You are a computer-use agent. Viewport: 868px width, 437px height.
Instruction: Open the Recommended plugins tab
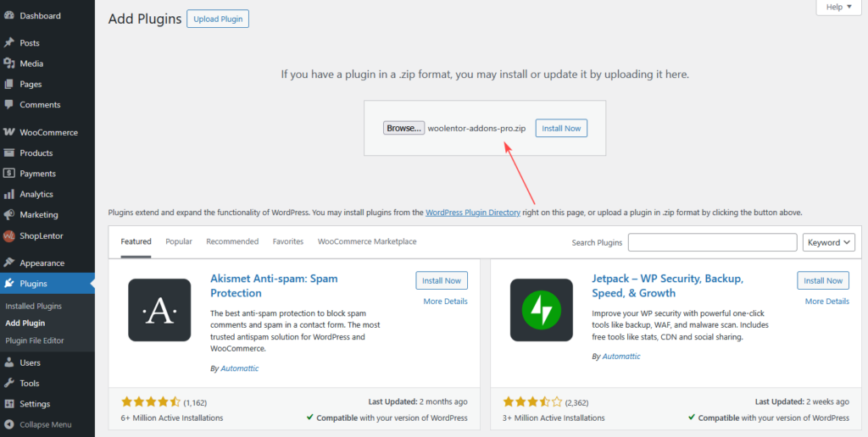tap(232, 241)
